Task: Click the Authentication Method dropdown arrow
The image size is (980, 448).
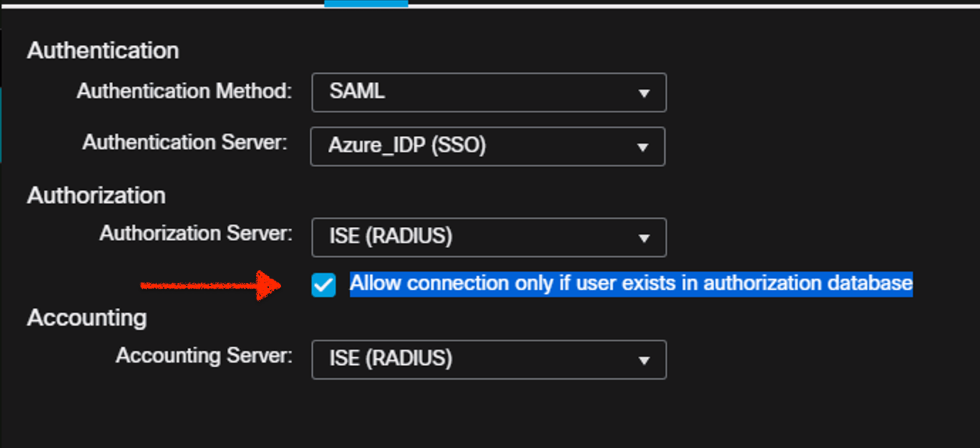Action: [x=644, y=93]
